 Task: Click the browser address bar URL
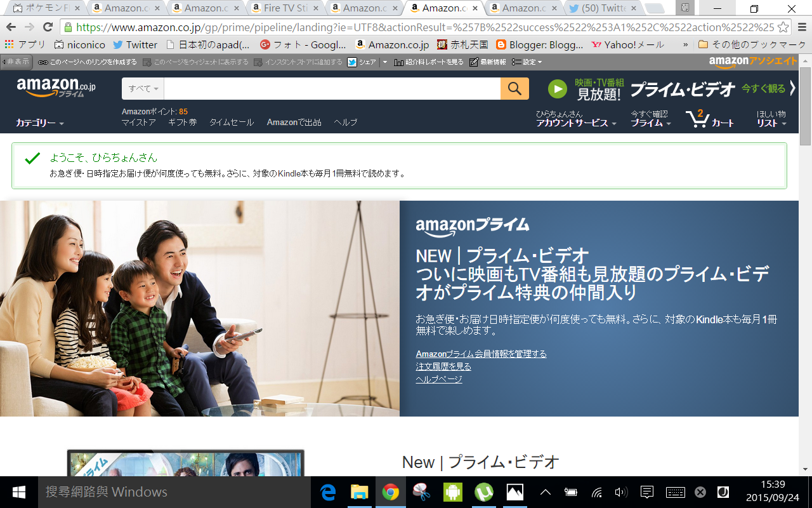425,27
